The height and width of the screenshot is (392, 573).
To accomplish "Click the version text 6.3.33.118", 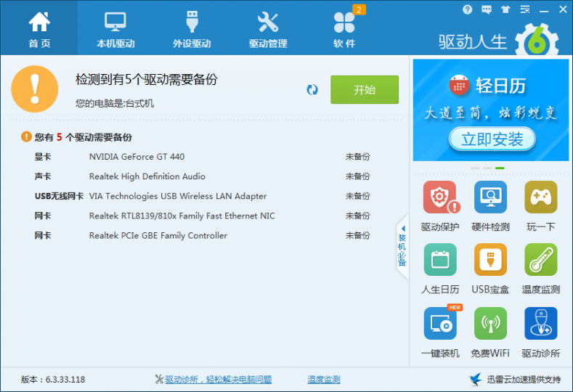I will (x=65, y=380).
